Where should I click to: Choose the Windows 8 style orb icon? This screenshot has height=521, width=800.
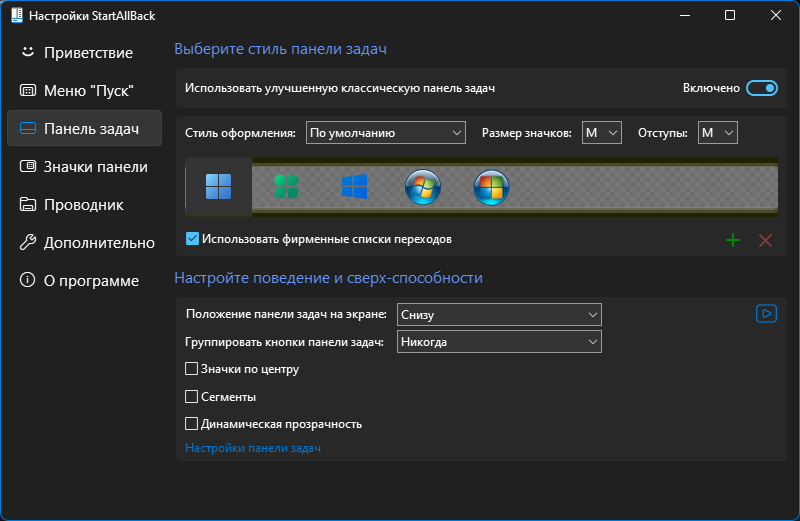tap(491, 187)
